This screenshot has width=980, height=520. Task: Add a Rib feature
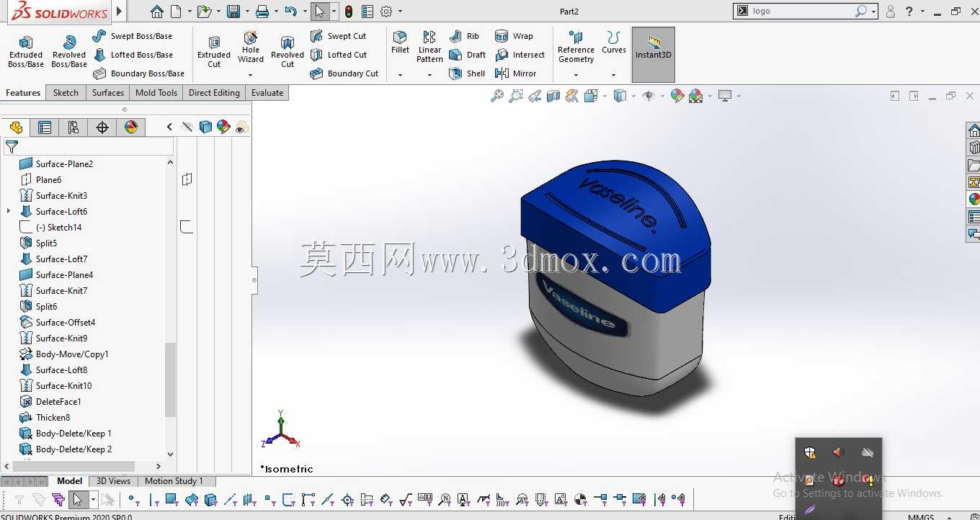tap(464, 36)
